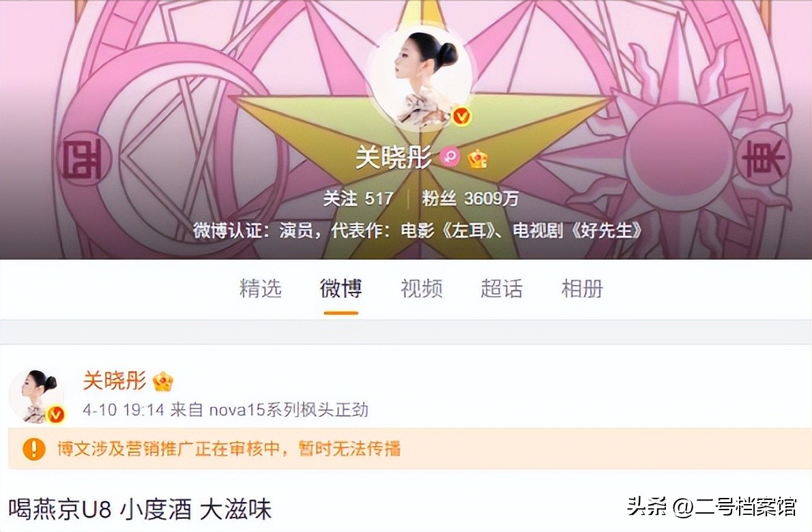The image size is (812, 532).
Task: Switch to the 精选 tab
Action: 260,289
